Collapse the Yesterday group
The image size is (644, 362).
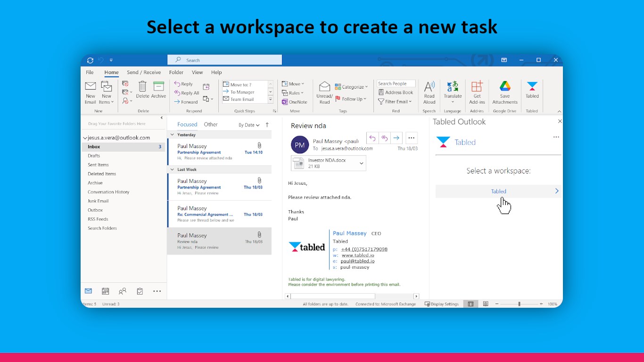172,135
